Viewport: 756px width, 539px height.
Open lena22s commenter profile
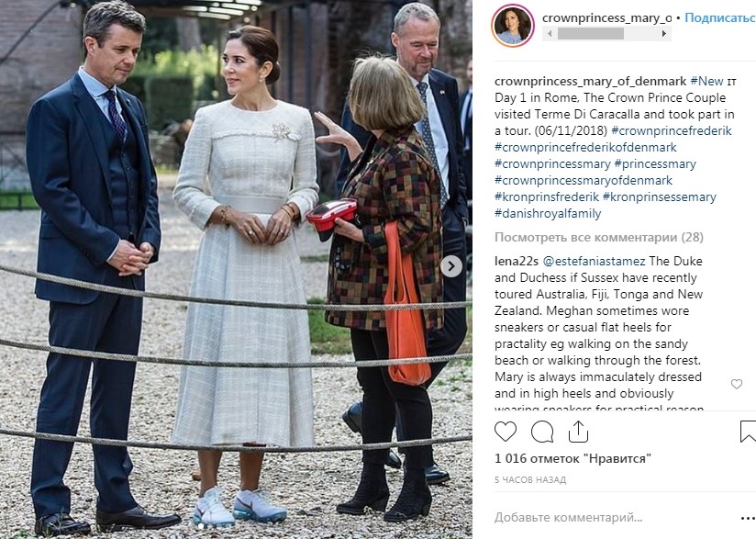click(517, 261)
